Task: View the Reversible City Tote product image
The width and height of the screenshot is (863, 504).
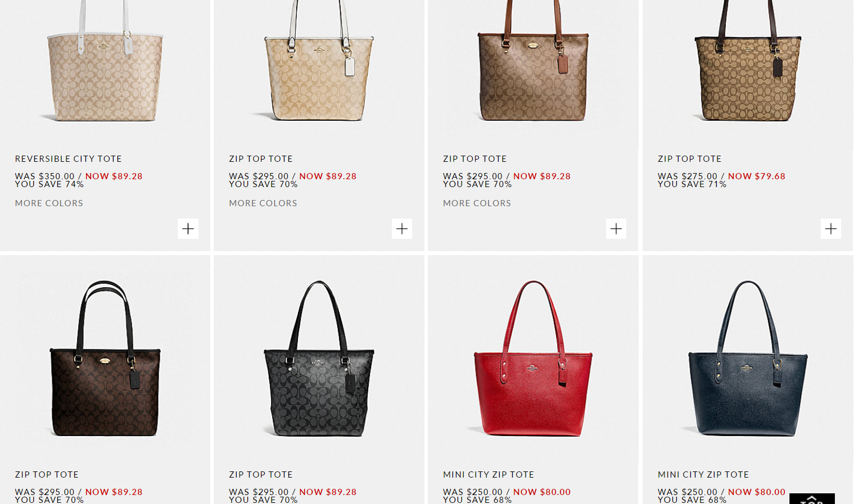Action: (x=105, y=62)
